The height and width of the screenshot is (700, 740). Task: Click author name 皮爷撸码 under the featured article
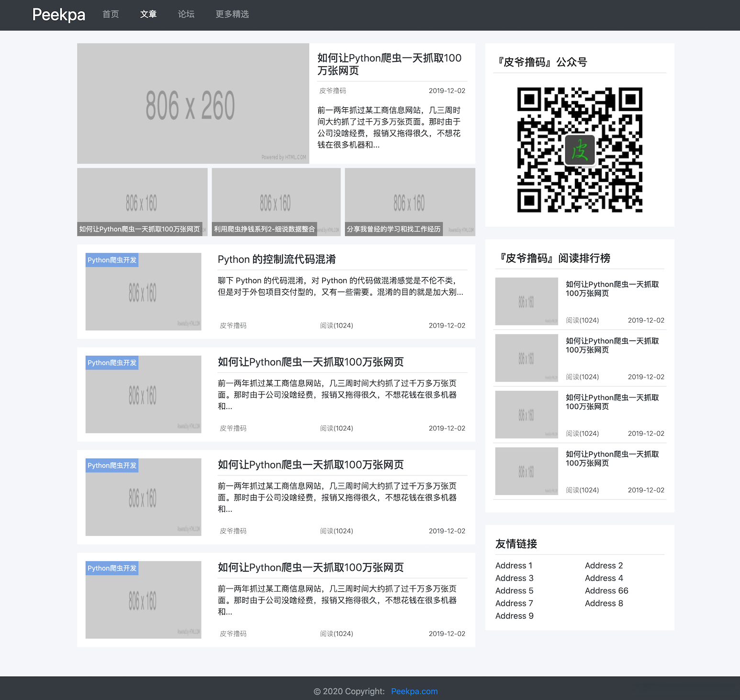[332, 90]
